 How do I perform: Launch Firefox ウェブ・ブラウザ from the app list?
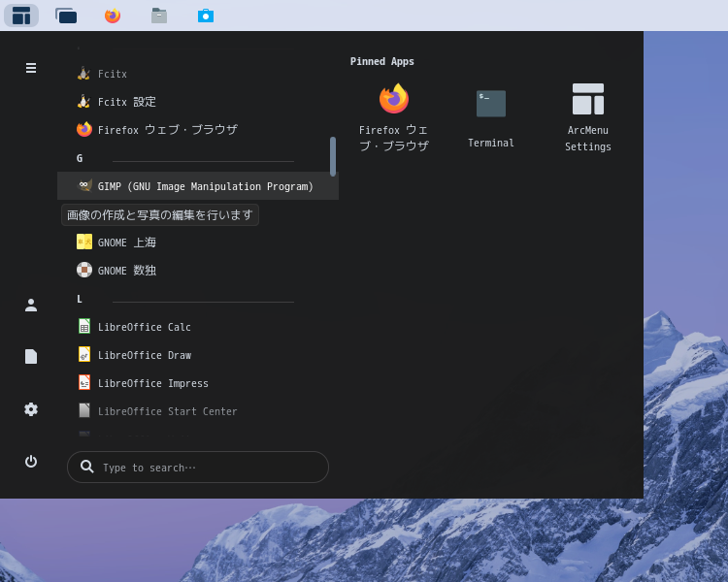point(197,129)
